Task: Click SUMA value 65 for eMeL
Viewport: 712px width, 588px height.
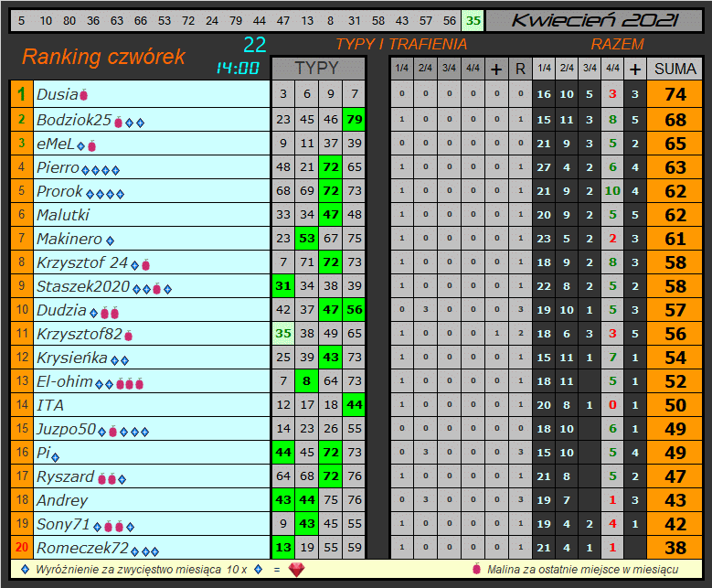Action: coord(675,144)
